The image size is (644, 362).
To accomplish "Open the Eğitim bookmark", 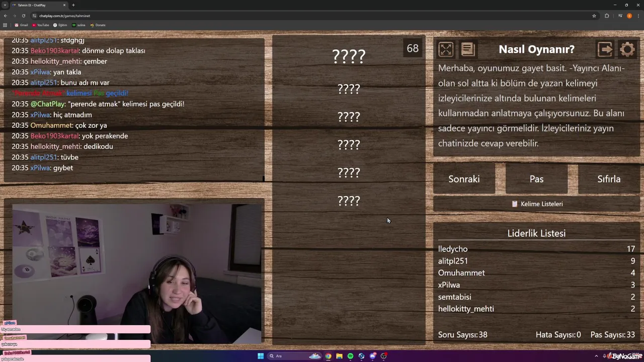I will point(60,25).
